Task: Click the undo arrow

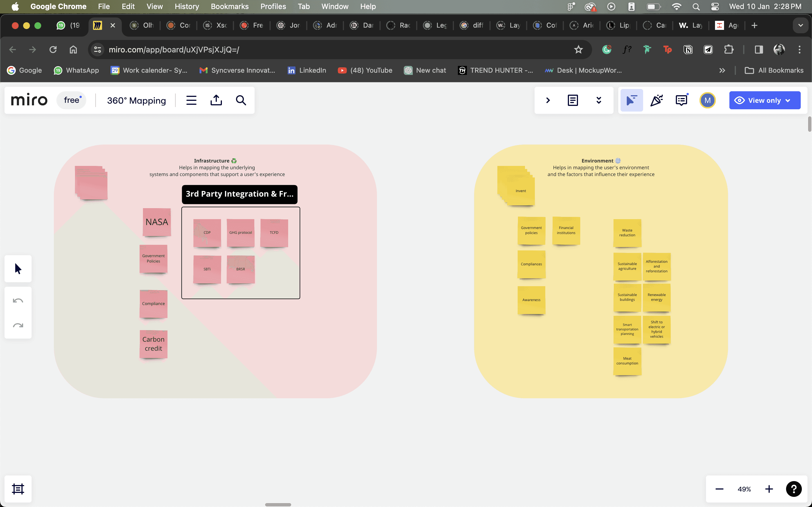Action: coord(18,301)
